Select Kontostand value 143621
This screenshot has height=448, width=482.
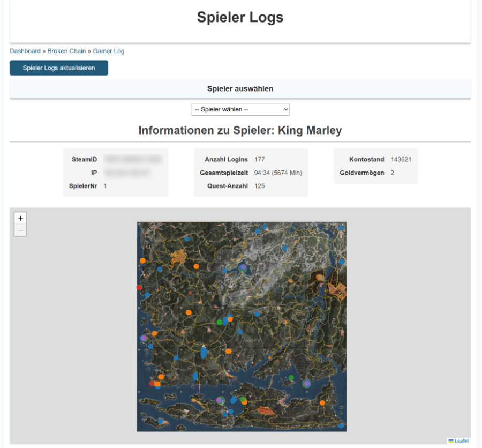401,159
